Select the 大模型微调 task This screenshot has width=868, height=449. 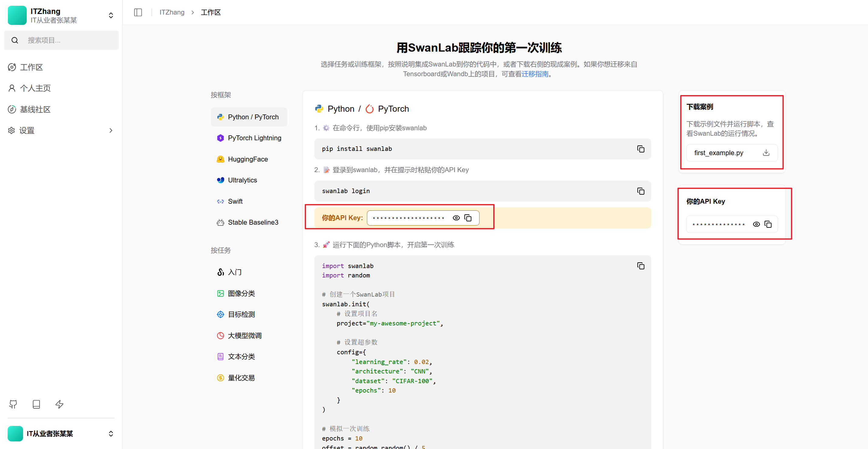[249, 335]
